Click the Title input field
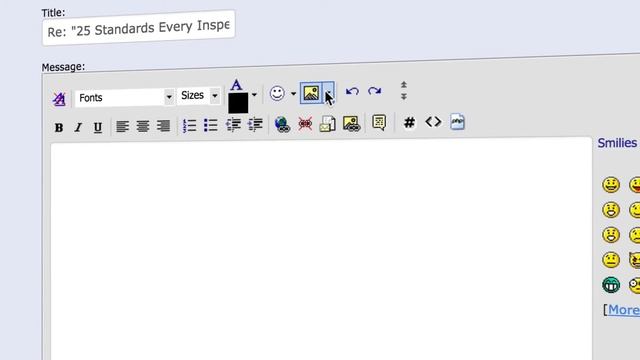 coord(138,28)
